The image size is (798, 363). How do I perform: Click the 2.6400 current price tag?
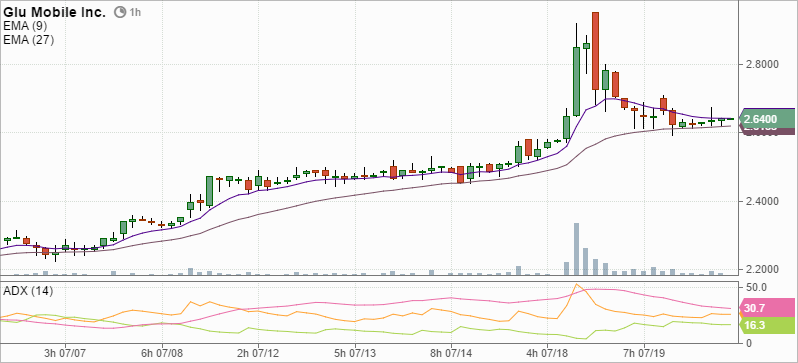tap(766, 120)
